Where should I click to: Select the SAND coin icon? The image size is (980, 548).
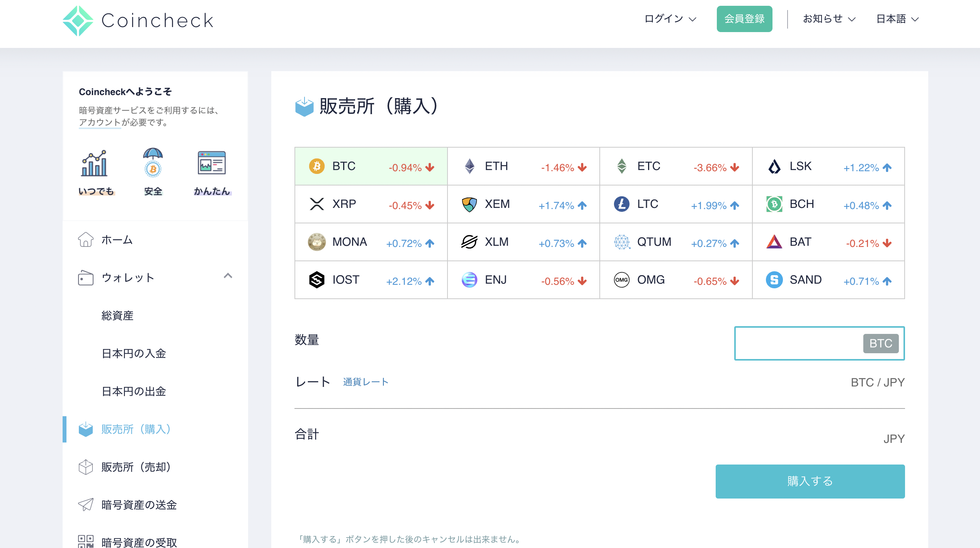(x=774, y=280)
